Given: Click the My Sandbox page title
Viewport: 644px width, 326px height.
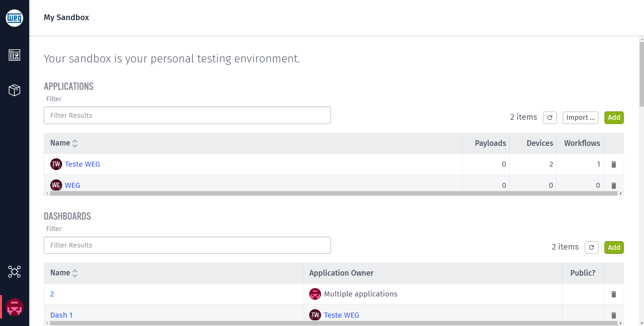Looking at the screenshot, I should pos(66,17).
